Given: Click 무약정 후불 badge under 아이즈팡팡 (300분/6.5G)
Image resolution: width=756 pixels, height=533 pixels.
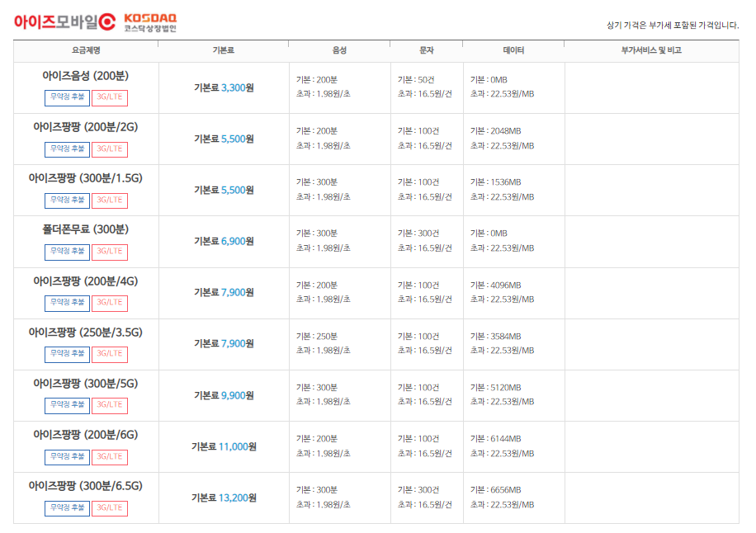Looking at the screenshot, I should tap(67, 508).
